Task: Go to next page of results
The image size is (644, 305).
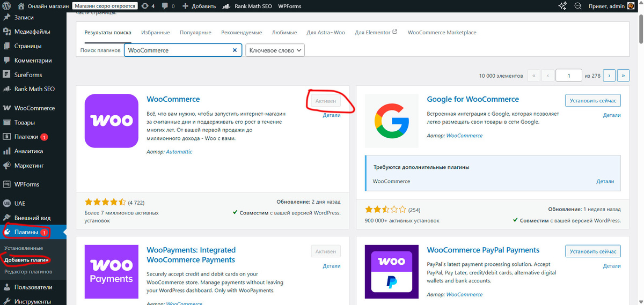Action: click(x=609, y=76)
